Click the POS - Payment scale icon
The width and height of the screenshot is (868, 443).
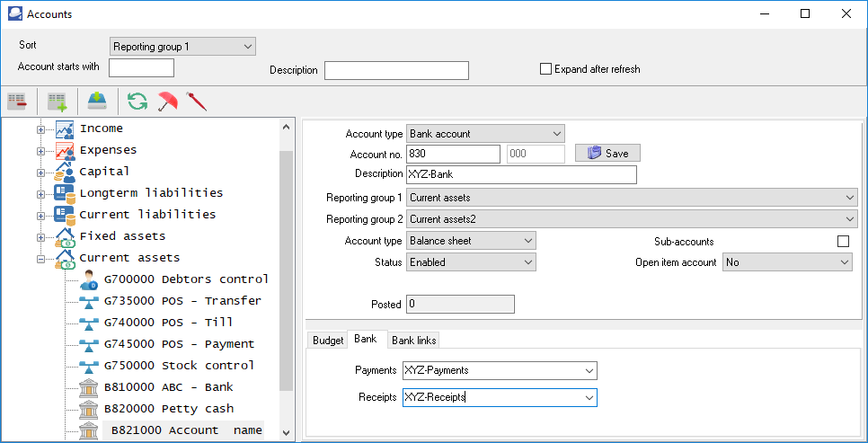[x=89, y=345]
